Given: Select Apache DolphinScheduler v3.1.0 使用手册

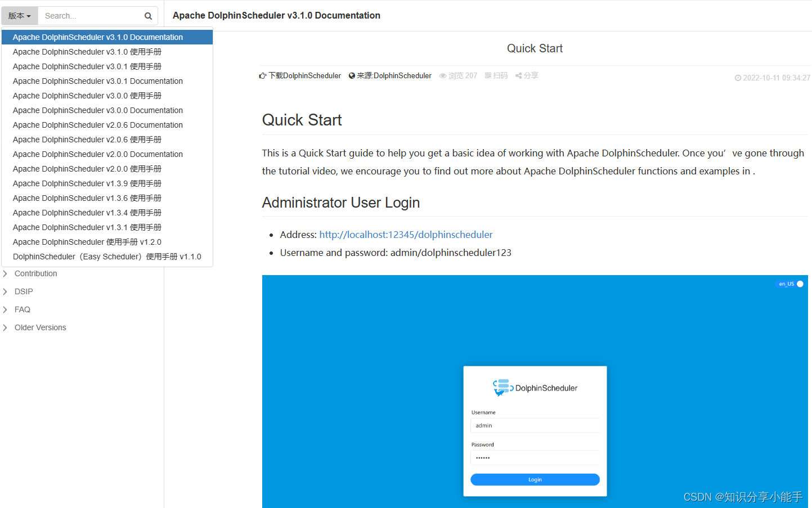Looking at the screenshot, I should tap(107, 52).
